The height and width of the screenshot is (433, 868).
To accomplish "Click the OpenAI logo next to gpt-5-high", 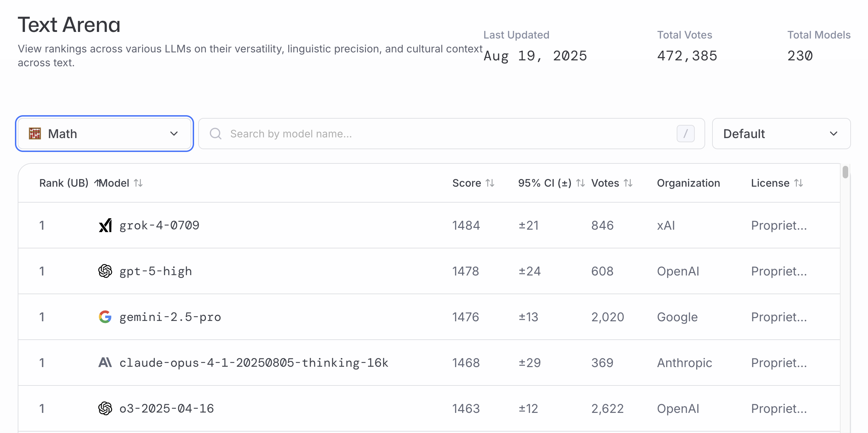I will click(x=105, y=271).
